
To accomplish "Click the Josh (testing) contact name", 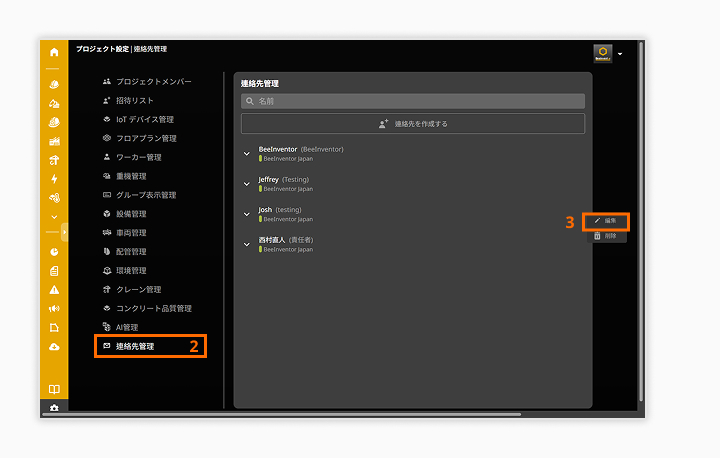I will pyautogui.click(x=280, y=210).
